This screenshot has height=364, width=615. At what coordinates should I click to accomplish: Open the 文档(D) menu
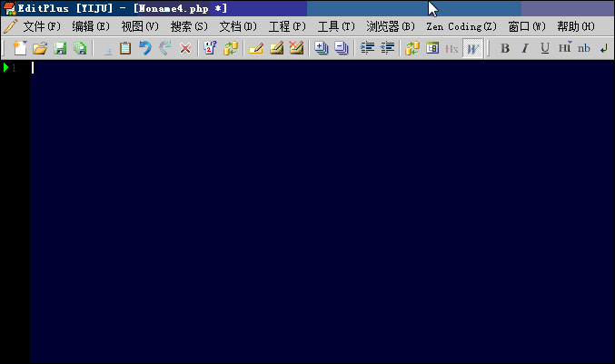238,26
